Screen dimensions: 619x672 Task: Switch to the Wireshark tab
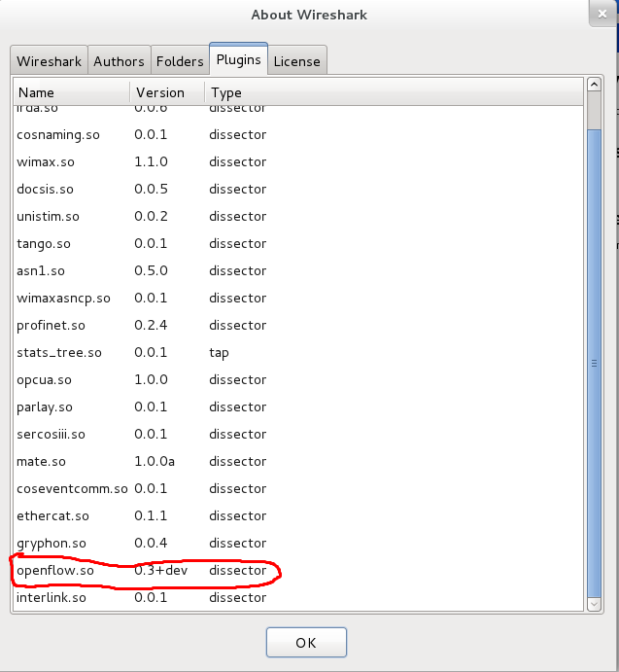pos(50,61)
